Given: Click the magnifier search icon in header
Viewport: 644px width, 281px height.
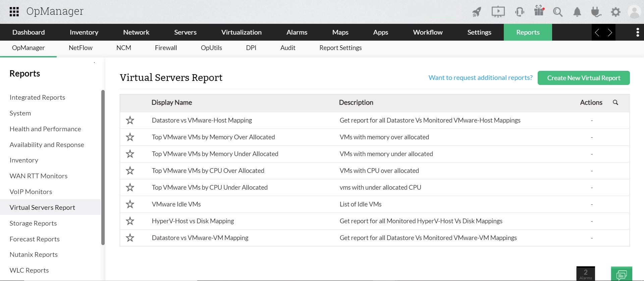Looking at the screenshot, I should [x=558, y=12].
